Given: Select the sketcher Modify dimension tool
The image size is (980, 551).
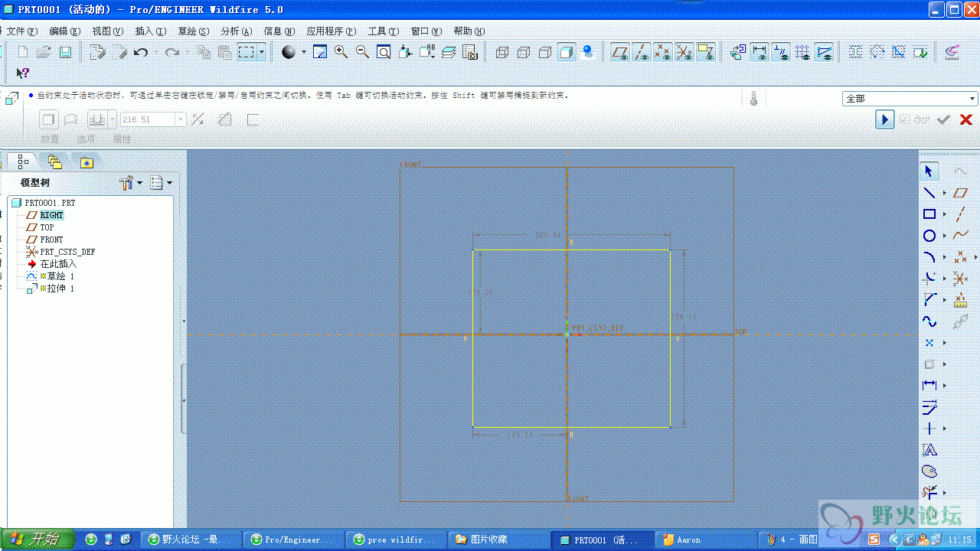Looking at the screenshot, I should pyautogui.click(x=929, y=406).
